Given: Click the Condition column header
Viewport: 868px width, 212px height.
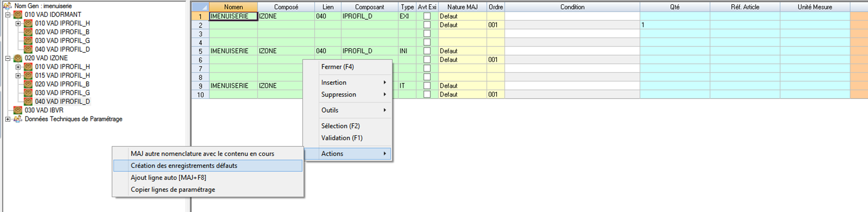Looking at the screenshot, I should 572,7.
